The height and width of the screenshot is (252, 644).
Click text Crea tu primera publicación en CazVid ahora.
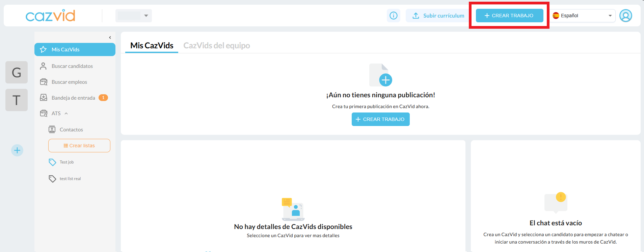(381, 106)
